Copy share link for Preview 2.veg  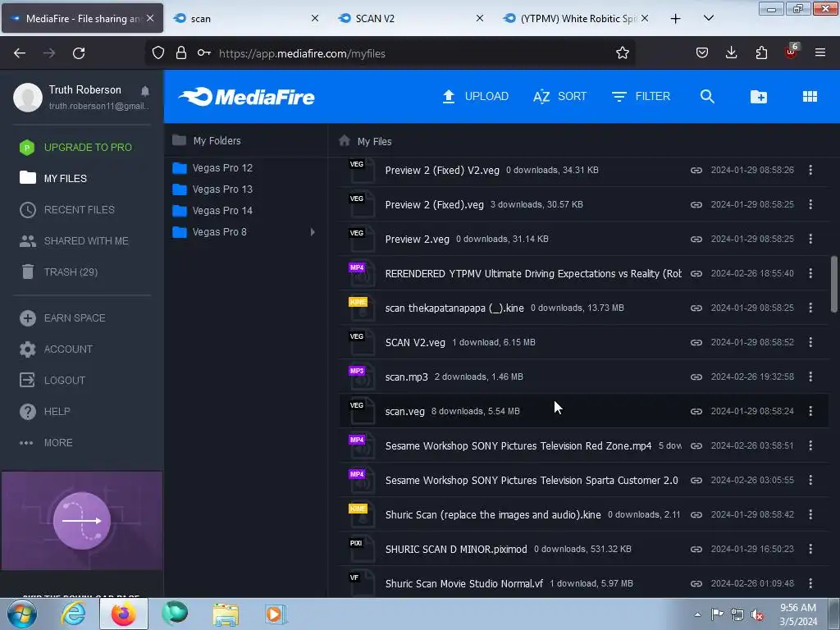pyautogui.click(x=696, y=239)
